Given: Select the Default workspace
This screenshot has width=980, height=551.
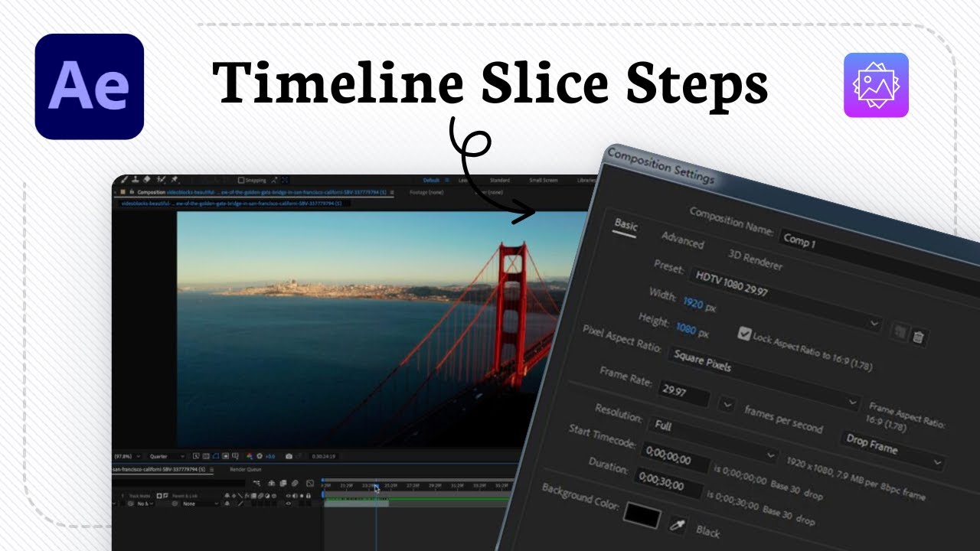Looking at the screenshot, I should pos(432,181).
